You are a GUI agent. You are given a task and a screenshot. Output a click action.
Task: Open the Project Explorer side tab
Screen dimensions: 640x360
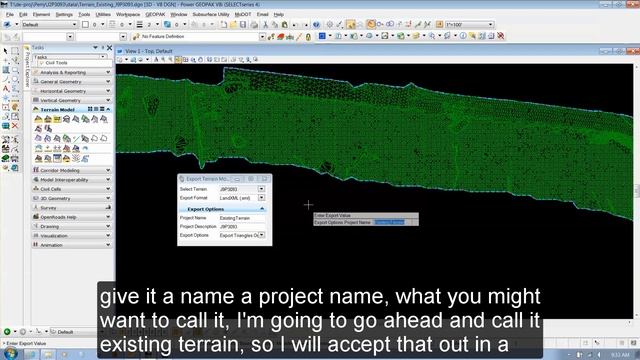click(x=27, y=67)
